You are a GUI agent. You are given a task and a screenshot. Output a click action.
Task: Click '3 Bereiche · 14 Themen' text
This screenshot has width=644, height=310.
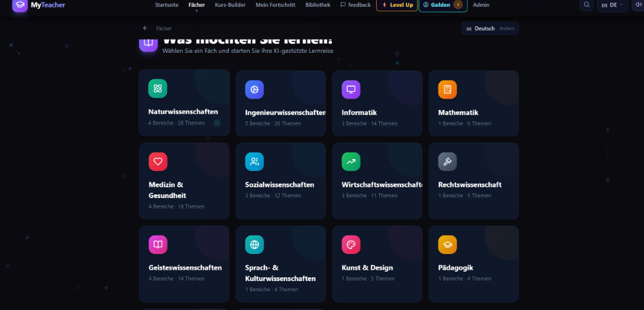tap(370, 124)
